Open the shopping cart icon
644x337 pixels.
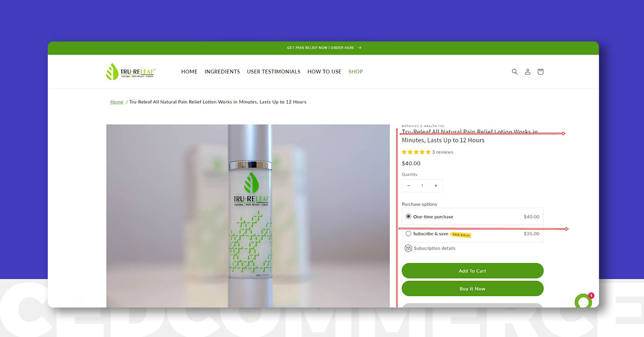(x=540, y=71)
